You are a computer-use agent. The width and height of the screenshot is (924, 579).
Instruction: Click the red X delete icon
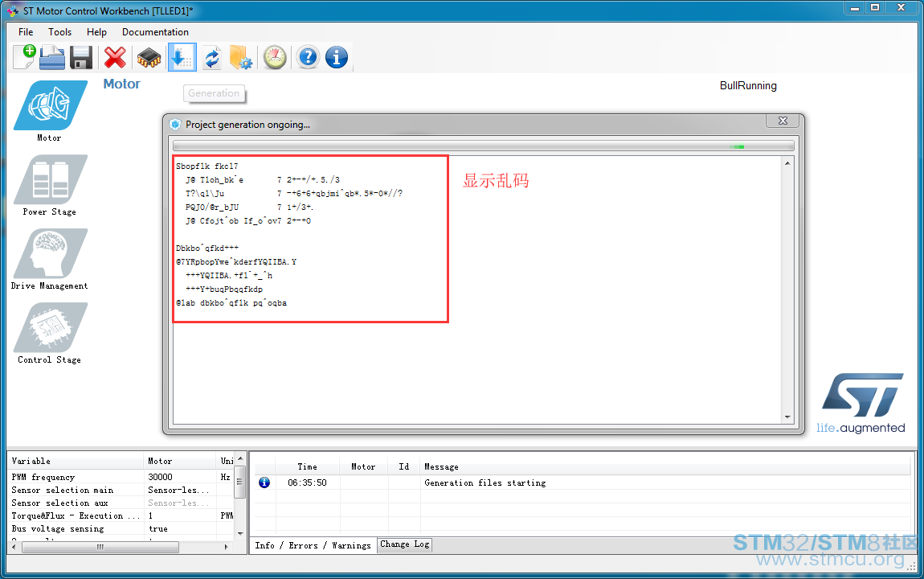click(x=115, y=57)
